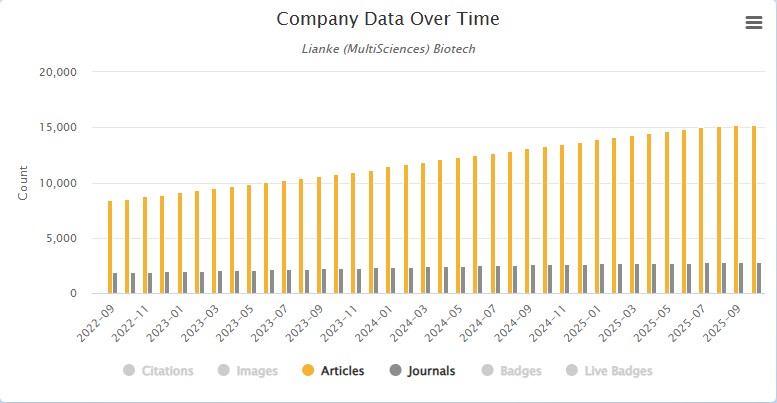Click the Lianke (MultiSciences) Biotech subtitle

pos(387,47)
